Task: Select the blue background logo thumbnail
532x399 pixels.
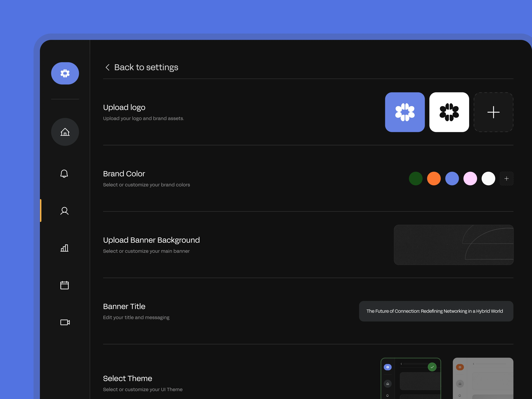Action: point(405,112)
